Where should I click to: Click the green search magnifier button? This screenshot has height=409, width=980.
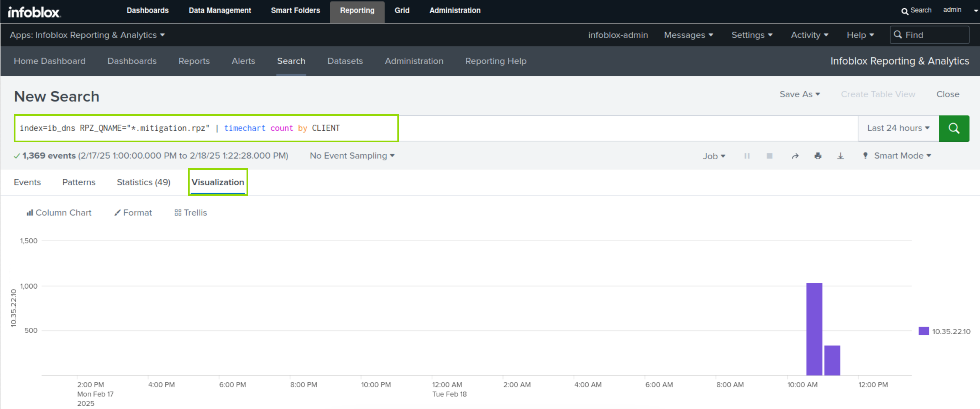(953, 128)
